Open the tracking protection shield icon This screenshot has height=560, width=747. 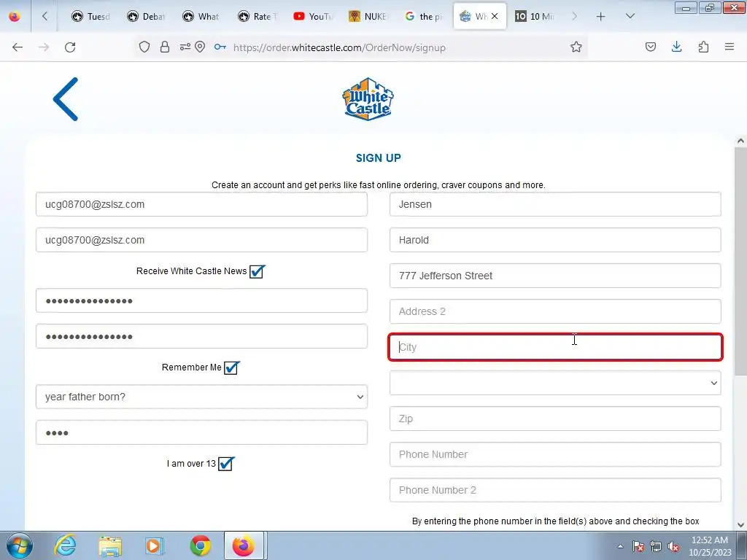click(144, 47)
